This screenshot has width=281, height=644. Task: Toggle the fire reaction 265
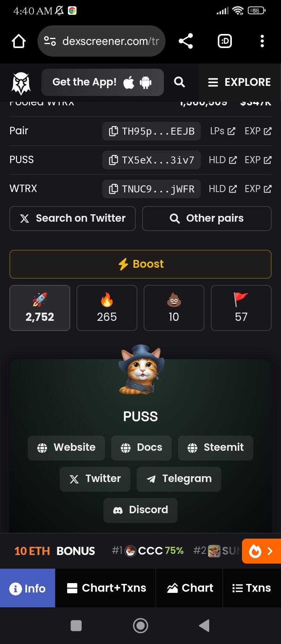(x=107, y=308)
